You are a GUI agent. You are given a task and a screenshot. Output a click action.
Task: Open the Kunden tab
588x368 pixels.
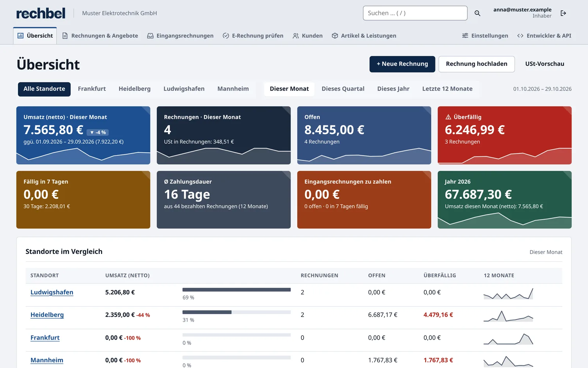tap(308, 36)
